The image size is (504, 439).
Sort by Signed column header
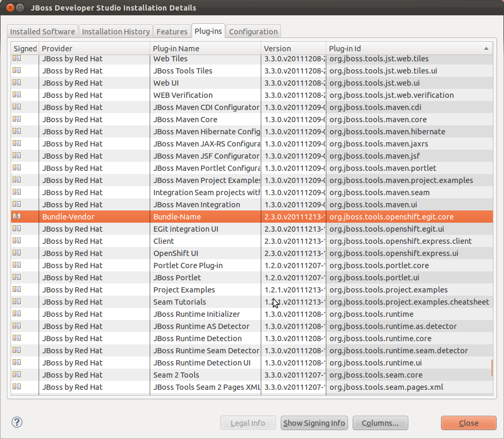pyautogui.click(x=25, y=49)
